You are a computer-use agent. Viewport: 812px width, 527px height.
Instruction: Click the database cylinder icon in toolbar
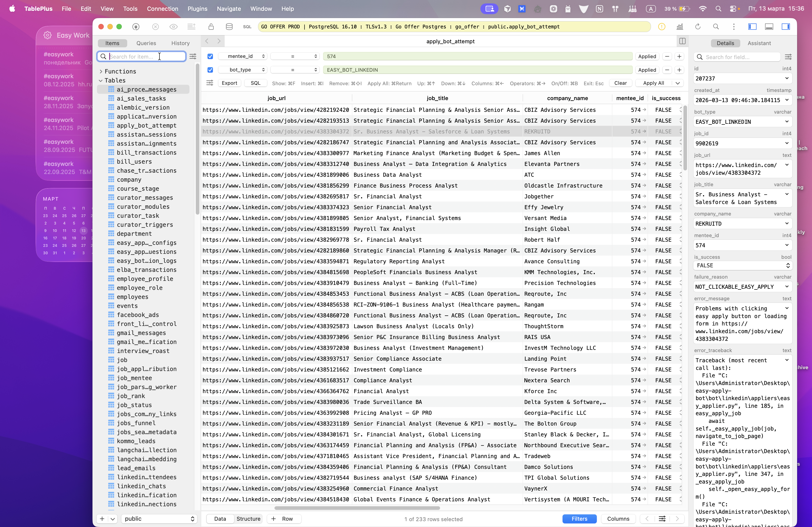point(229,27)
